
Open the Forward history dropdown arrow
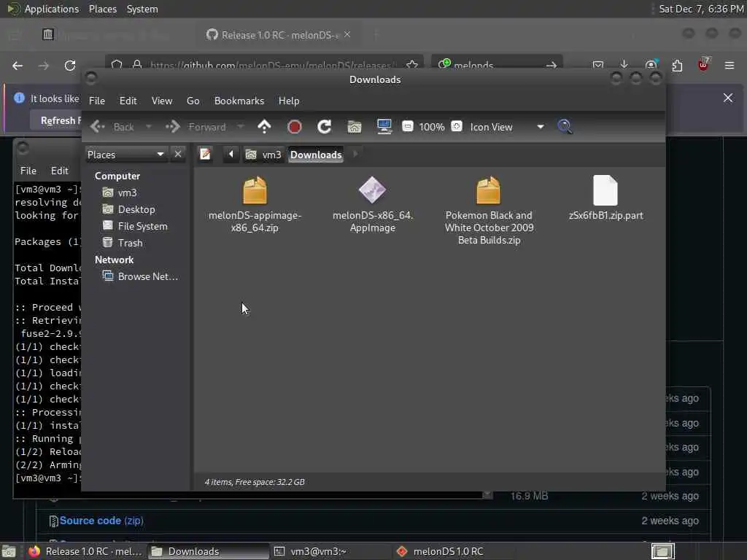(x=241, y=127)
